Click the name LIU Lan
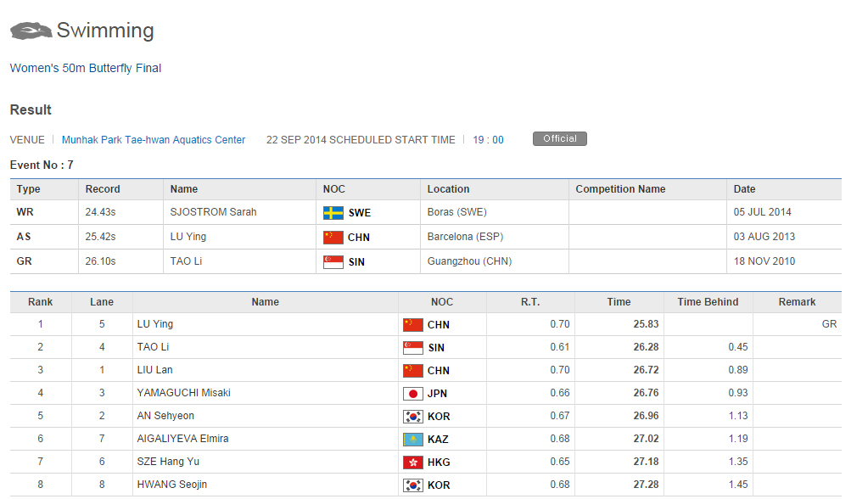 tap(154, 370)
